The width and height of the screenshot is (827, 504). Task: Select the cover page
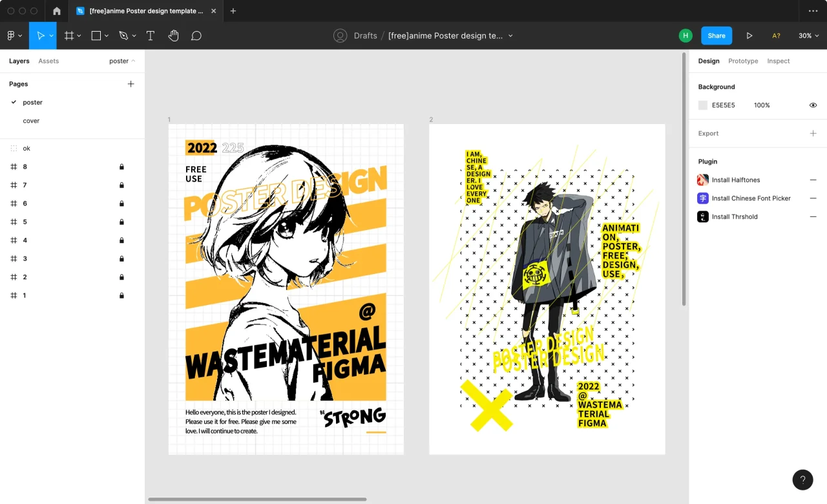(31, 121)
